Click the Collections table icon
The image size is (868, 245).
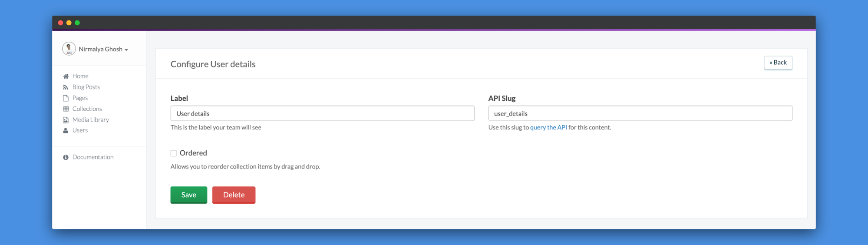tap(66, 109)
